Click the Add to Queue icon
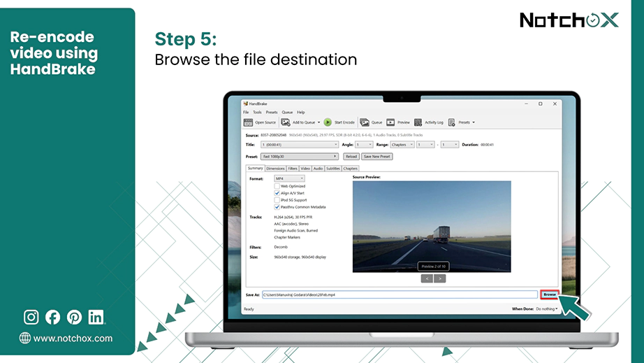 point(286,122)
